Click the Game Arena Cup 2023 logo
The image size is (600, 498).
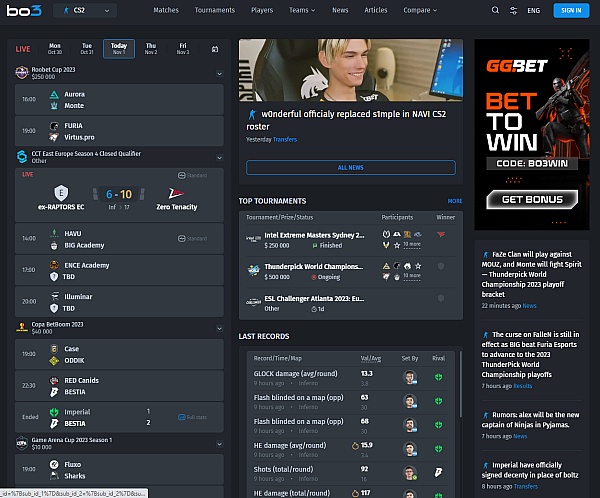pyautogui.click(x=22, y=443)
